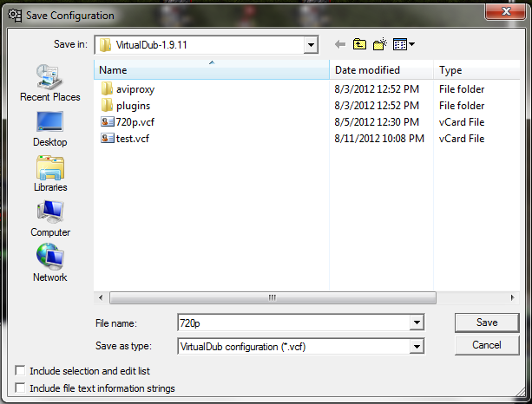Open the View menu icon
Image resolution: width=532 pixels, height=404 pixels.
pos(404,44)
